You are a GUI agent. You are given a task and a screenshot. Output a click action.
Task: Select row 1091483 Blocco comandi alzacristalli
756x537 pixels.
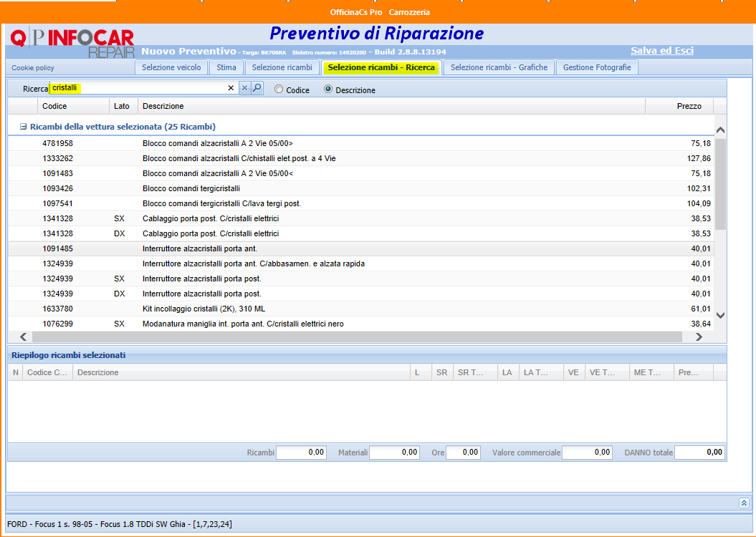[x=360, y=173]
